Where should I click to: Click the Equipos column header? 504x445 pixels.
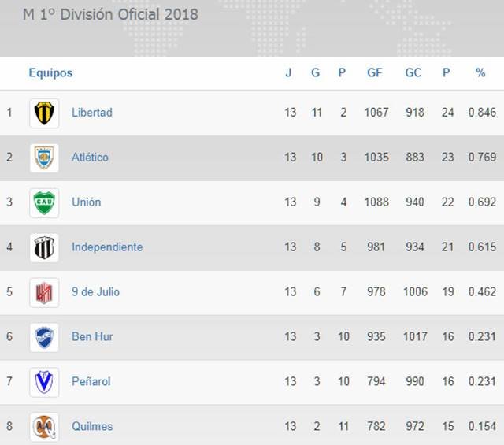tap(50, 73)
